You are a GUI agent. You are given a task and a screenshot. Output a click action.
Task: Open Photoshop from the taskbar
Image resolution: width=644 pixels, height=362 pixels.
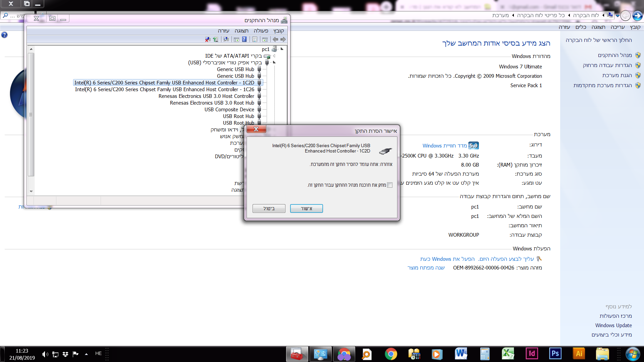click(x=555, y=354)
